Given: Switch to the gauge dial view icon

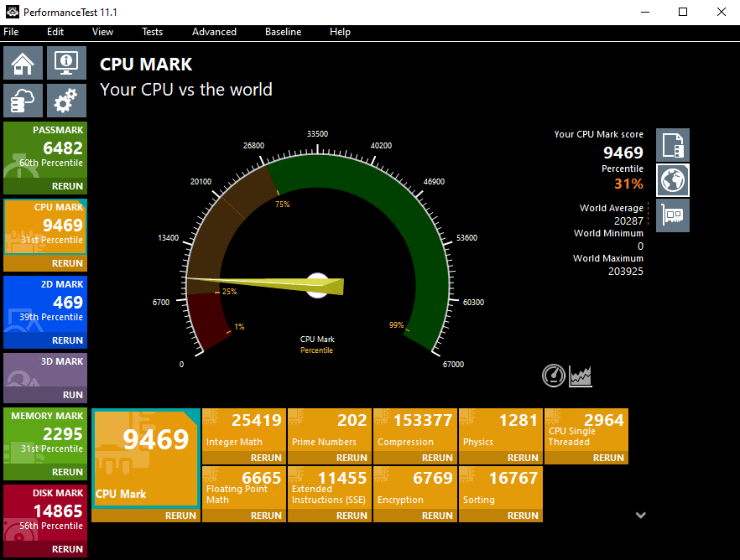Looking at the screenshot, I should pyautogui.click(x=554, y=376).
